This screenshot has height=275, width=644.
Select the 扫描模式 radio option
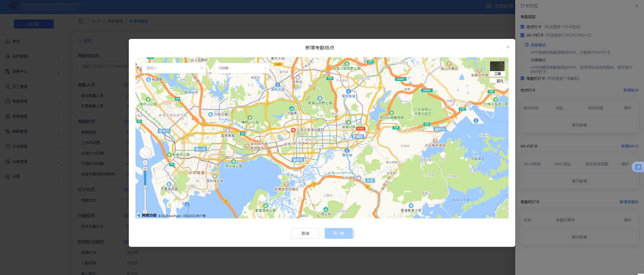tap(527, 60)
